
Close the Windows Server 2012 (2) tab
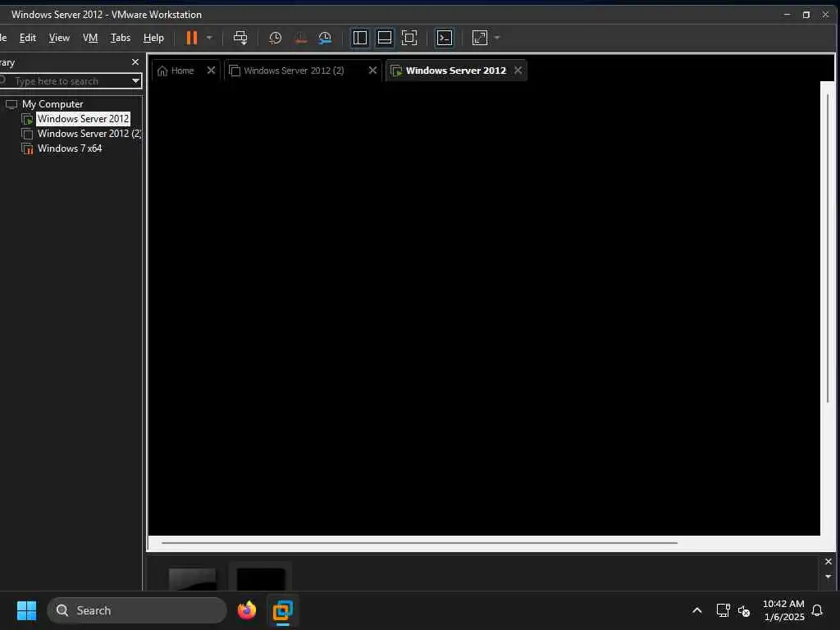[x=373, y=71]
